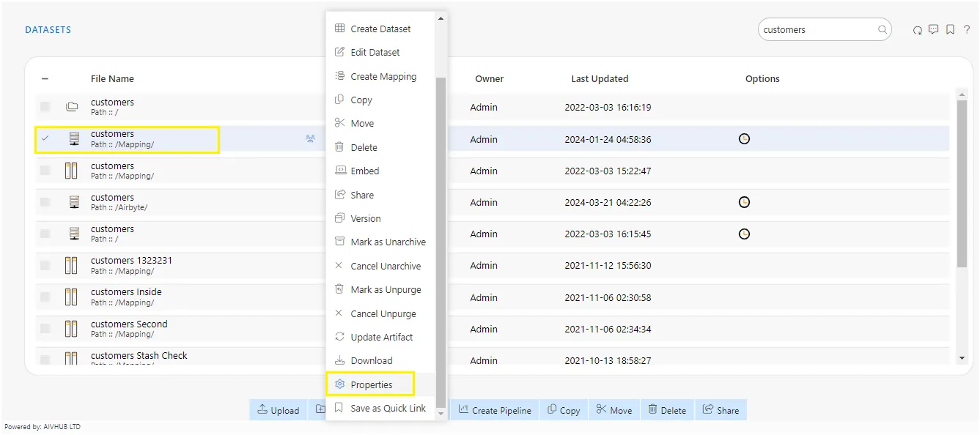Screen dimensions: 980x435
Task: Click Share in bottom toolbar
Action: tap(721, 410)
